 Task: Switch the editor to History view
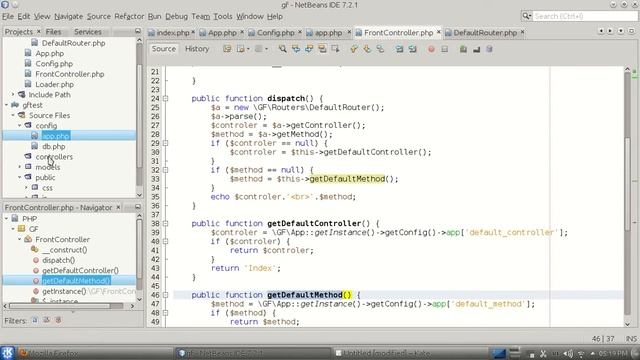coord(197,49)
